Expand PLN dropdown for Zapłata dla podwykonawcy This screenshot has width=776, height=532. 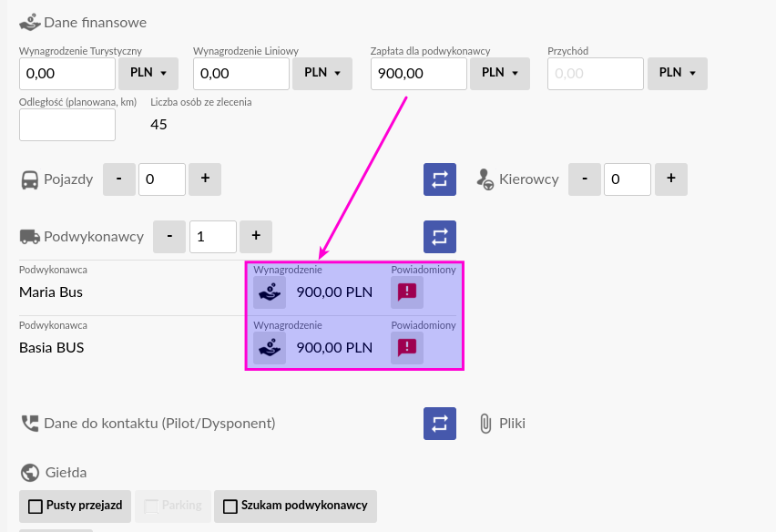[x=500, y=73]
